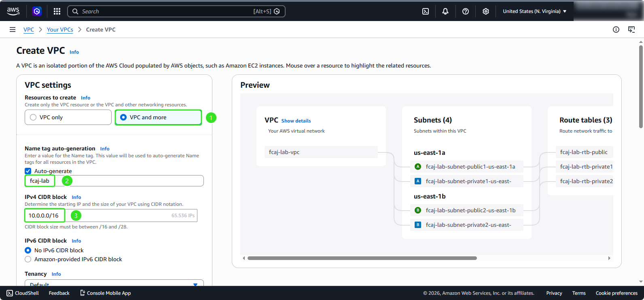Focus the top Search field
The height and width of the screenshot is (300, 644).
click(x=176, y=11)
